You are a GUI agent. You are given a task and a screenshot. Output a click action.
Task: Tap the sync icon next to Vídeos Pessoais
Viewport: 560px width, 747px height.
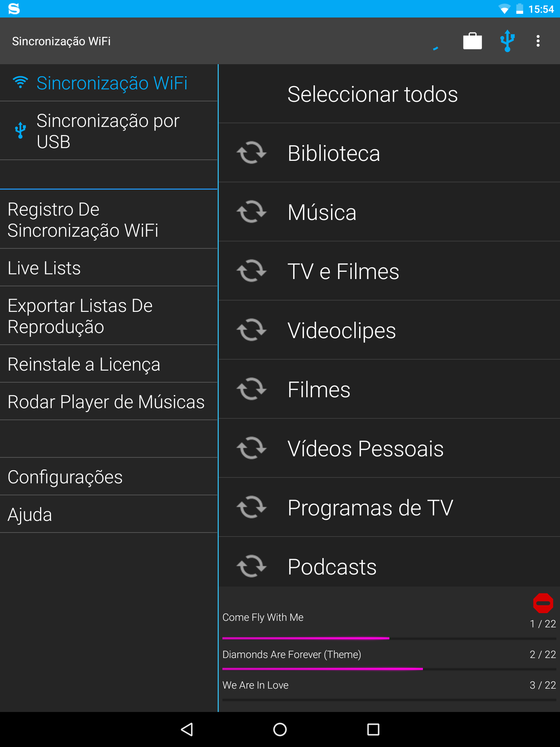click(252, 448)
